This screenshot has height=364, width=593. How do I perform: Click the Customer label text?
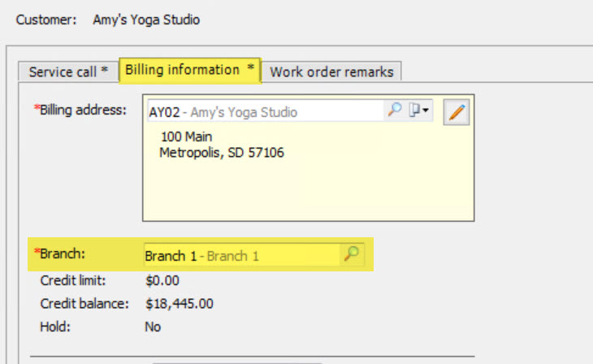tap(46, 19)
